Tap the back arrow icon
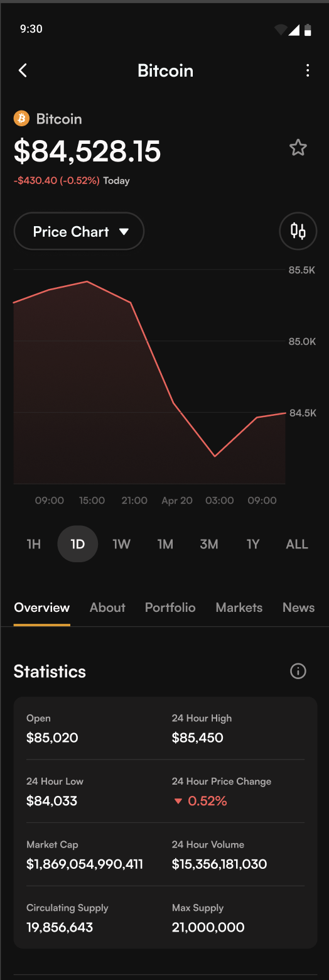Image resolution: width=329 pixels, height=980 pixels. point(23,70)
